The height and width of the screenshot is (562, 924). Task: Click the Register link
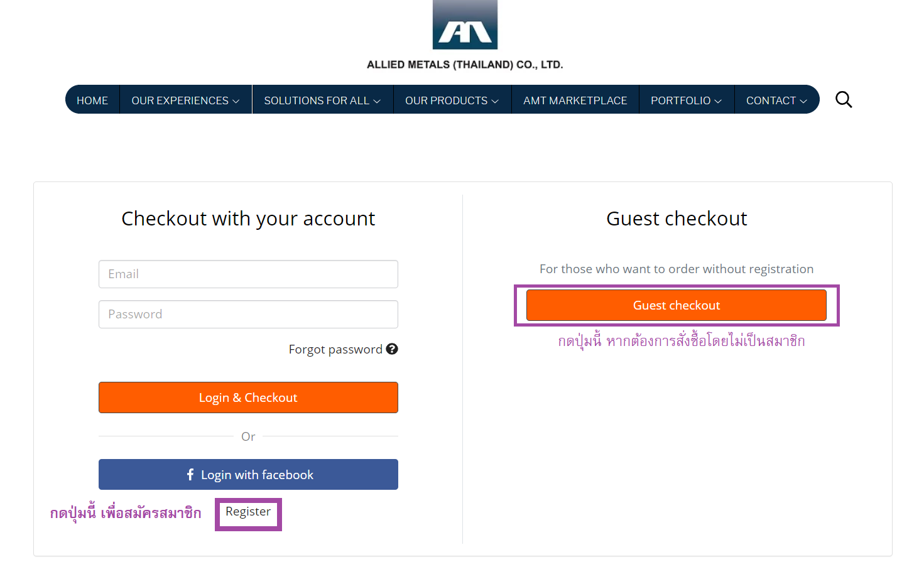tap(248, 512)
